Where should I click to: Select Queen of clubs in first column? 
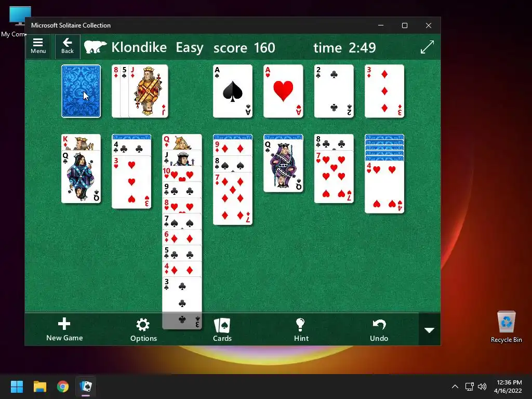click(x=81, y=177)
